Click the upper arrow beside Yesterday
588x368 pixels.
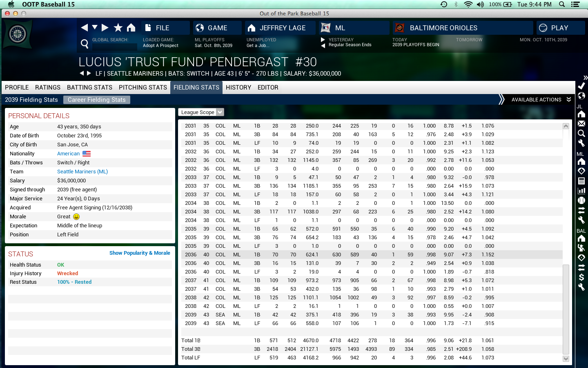coord(323,40)
